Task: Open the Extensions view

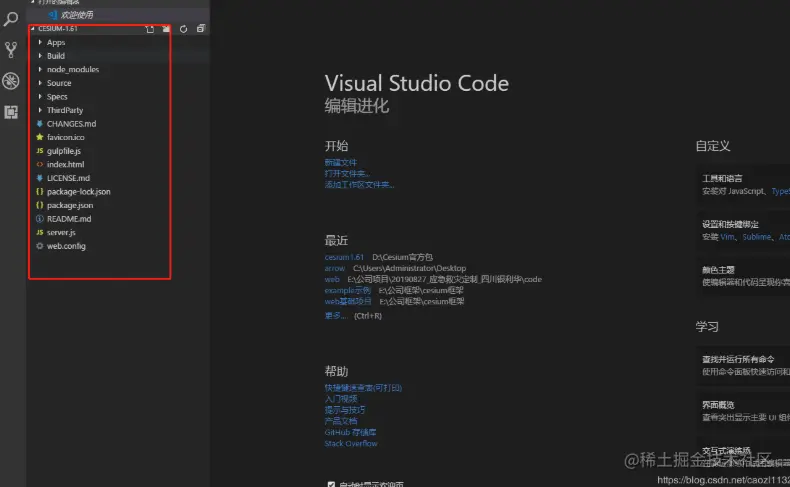Action: point(11,112)
